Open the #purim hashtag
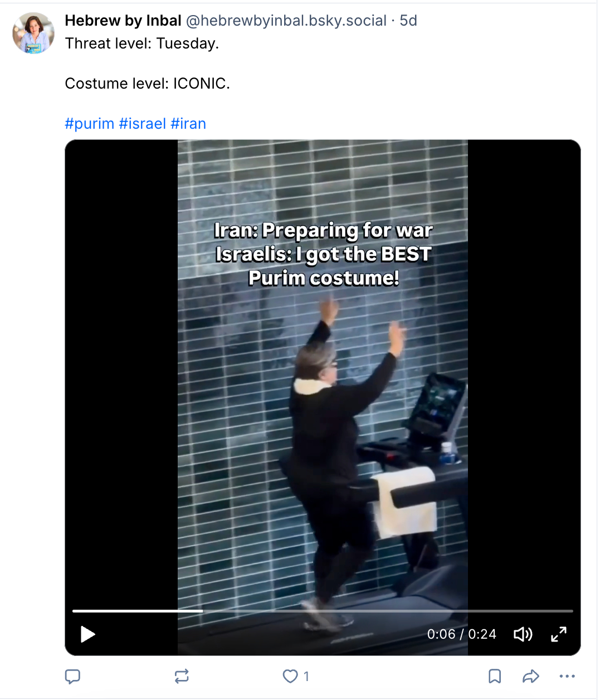This screenshot has height=700, width=605. pyautogui.click(x=90, y=124)
